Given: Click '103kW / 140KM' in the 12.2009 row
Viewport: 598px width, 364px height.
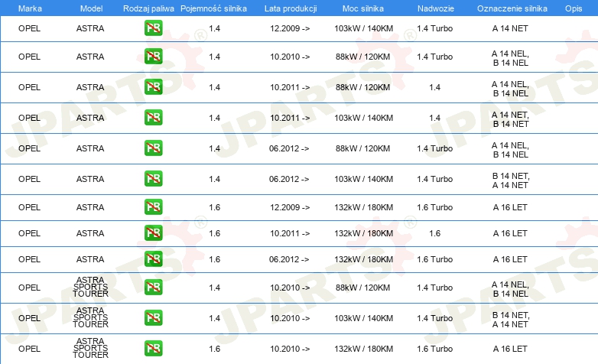Looking at the screenshot, I should [x=363, y=28].
